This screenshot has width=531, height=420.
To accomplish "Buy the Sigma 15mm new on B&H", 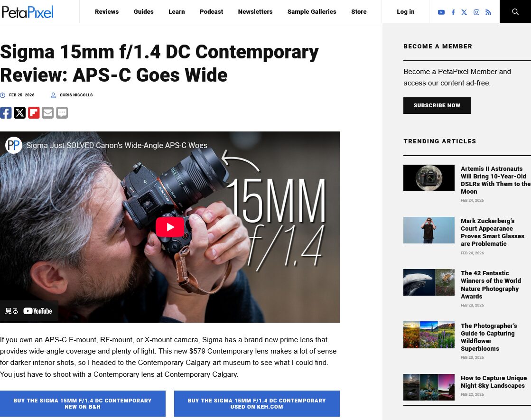I will 83,403.
